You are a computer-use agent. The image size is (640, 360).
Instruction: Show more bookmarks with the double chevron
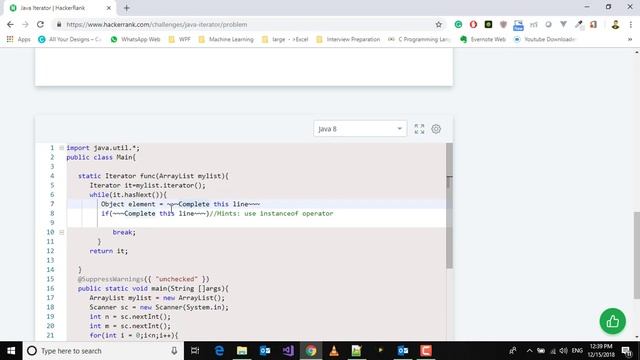(630, 39)
